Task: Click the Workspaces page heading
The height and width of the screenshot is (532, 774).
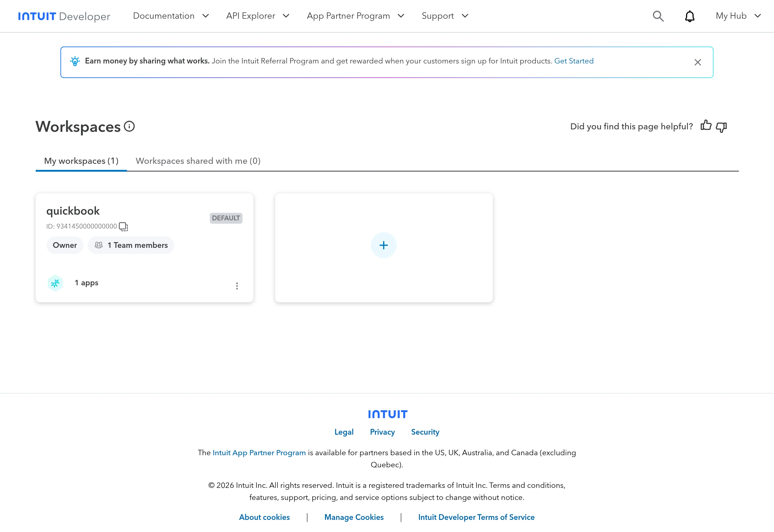Action: (78, 127)
